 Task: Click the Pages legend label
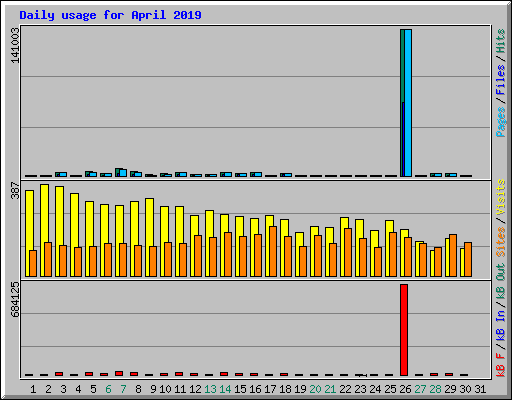point(500,122)
